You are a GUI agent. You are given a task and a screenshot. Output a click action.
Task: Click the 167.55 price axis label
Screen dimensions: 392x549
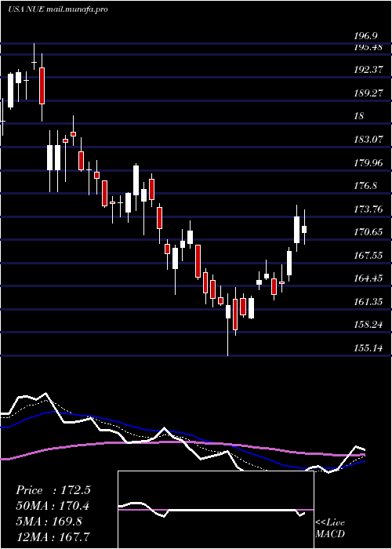click(368, 256)
